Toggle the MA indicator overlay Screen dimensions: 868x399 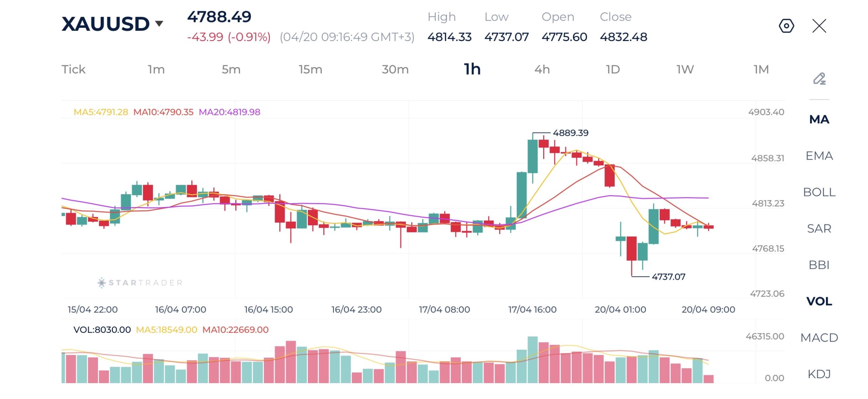coord(819,119)
